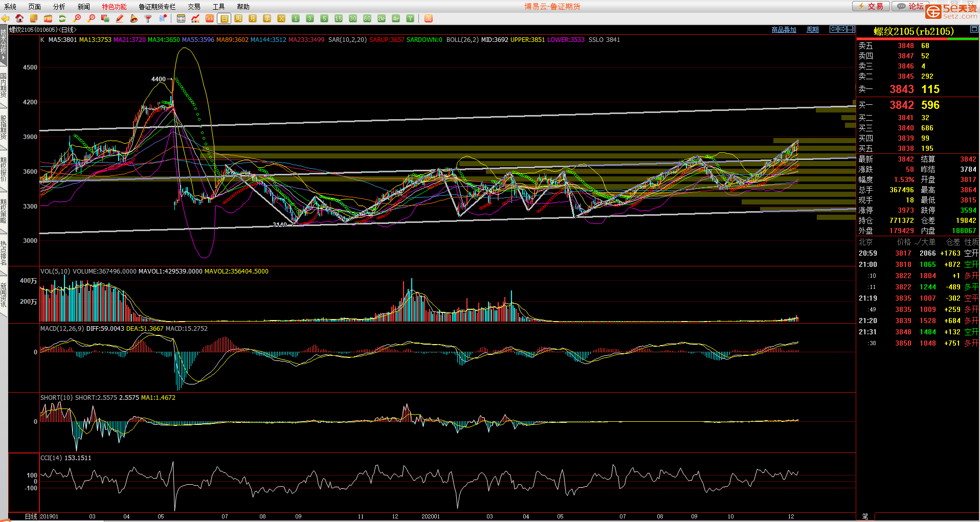980x522 pixels.
Task: Select the red pencil drawing tool
Action: 120,18
